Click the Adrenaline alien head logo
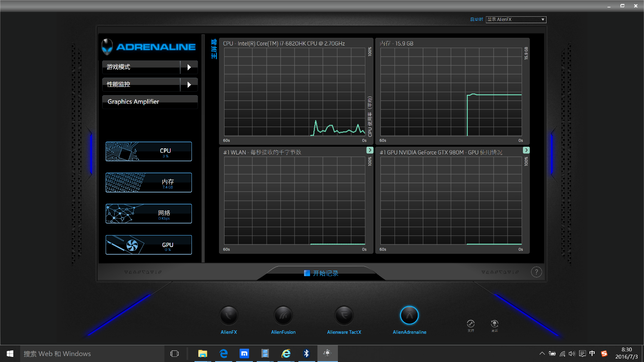 [107, 47]
